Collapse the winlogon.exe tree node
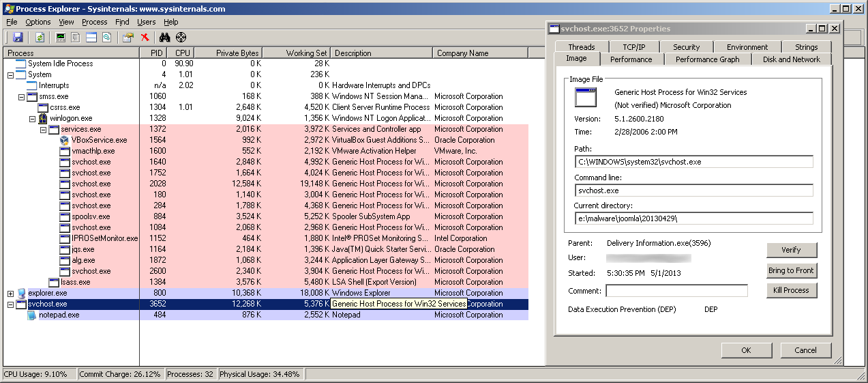The image size is (868, 383). (32, 118)
